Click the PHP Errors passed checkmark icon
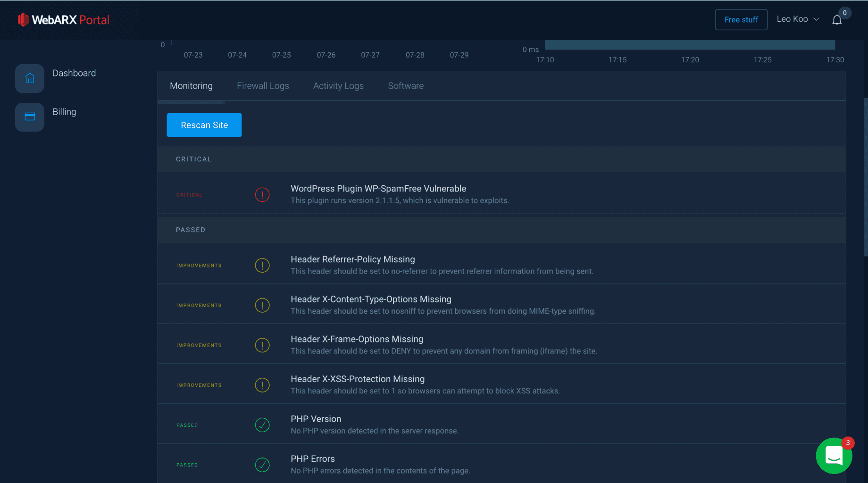This screenshot has width=868, height=483. coord(262,465)
